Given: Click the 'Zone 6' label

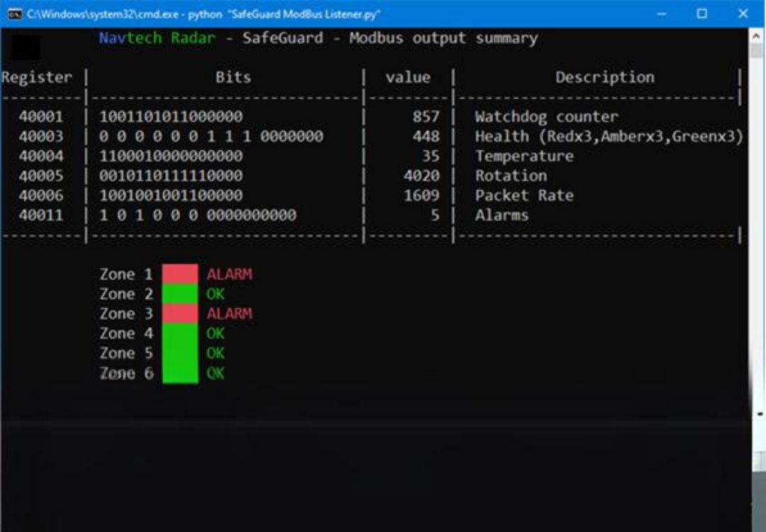Looking at the screenshot, I should tap(126, 373).
